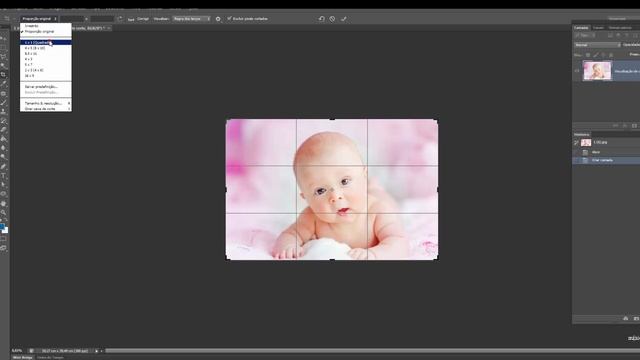Select the History Brush tool

(4, 120)
